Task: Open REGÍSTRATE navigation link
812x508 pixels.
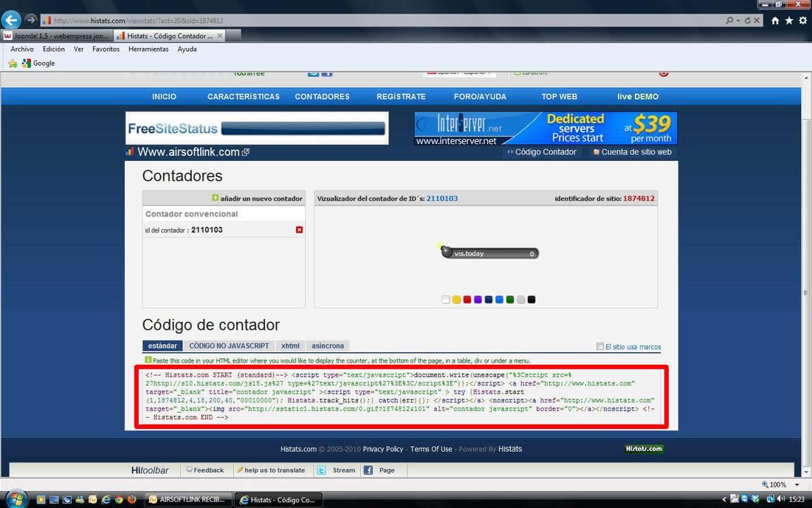Action: [401, 96]
